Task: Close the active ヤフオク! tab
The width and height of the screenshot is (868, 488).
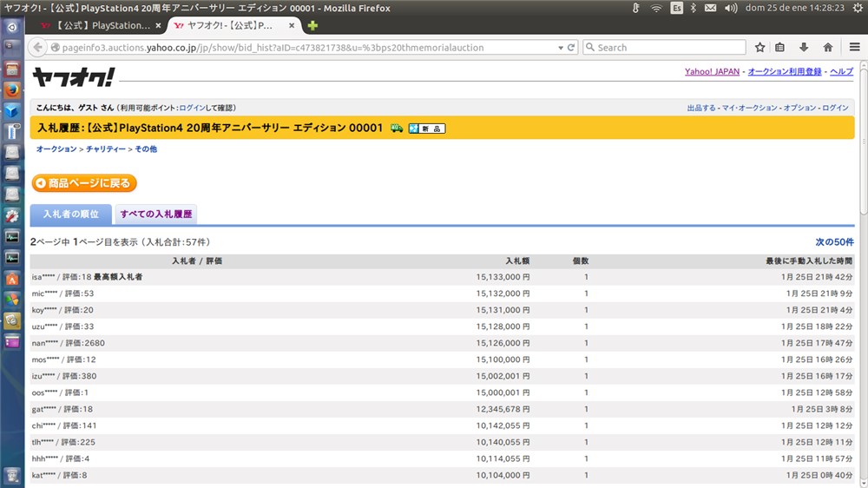Action: 292,25
